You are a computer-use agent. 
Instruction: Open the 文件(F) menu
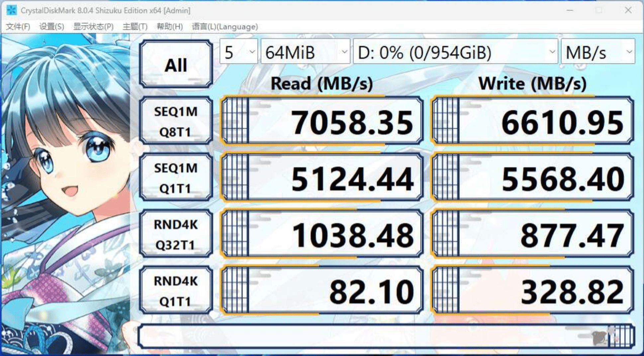click(x=18, y=27)
